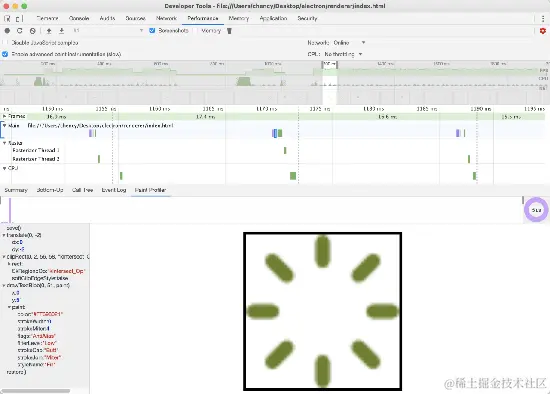Click the horizontal scrollbar under the command log

pyautogui.click(x=35, y=391)
